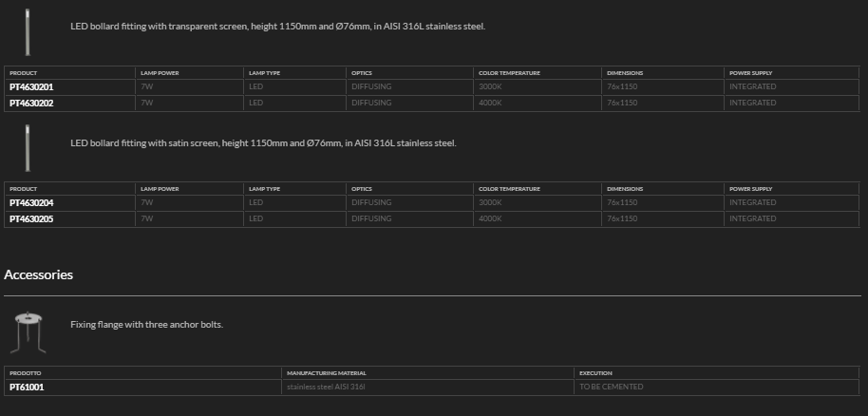Click the 'TO BE CEMENTED' cell

coord(611,387)
